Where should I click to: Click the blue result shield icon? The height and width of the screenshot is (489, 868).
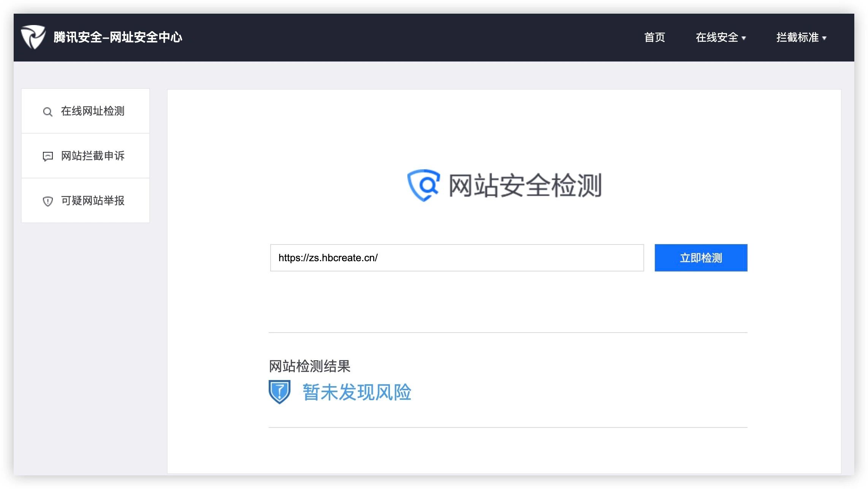point(280,392)
